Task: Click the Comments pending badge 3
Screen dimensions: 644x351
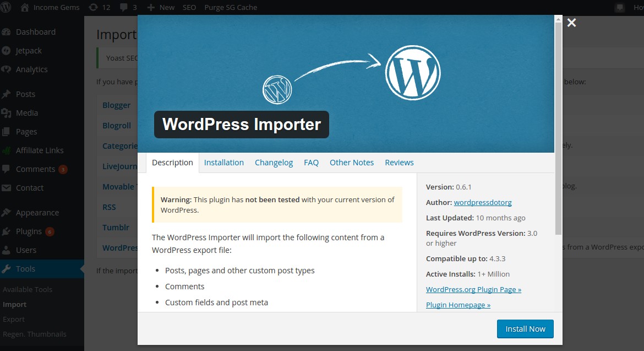Action: [63, 169]
